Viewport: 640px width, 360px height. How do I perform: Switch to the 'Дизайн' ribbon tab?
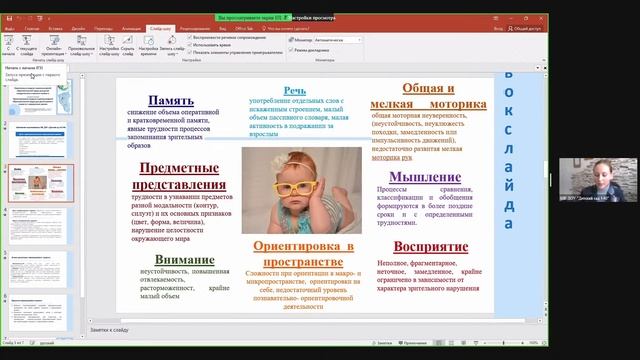point(78,29)
